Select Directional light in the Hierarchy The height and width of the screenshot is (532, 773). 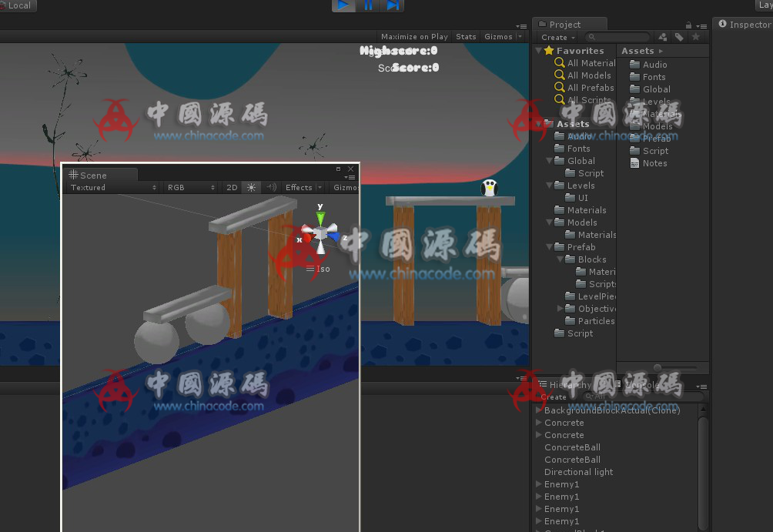(578, 472)
